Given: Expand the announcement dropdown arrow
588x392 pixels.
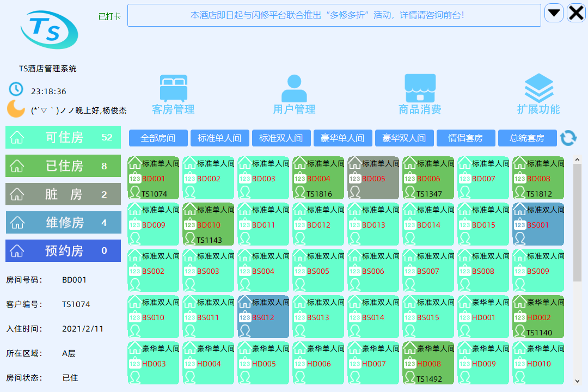Looking at the screenshot, I should [x=554, y=13].
